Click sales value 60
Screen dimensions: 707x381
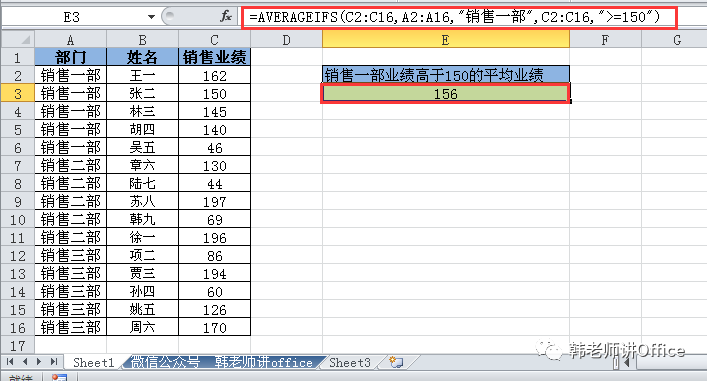click(215, 292)
